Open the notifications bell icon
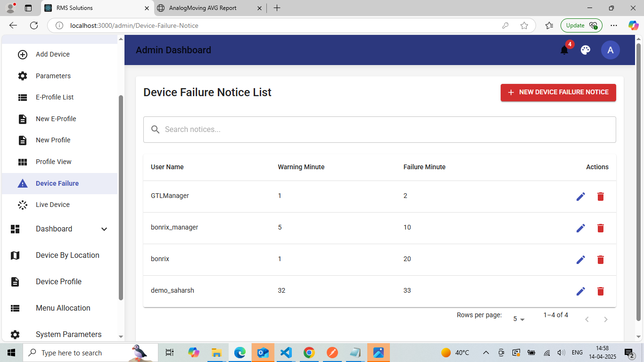 coord(564,50)
